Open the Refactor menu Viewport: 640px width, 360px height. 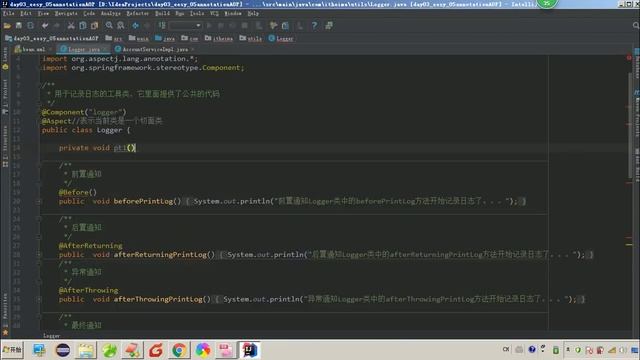click(138, 13)
